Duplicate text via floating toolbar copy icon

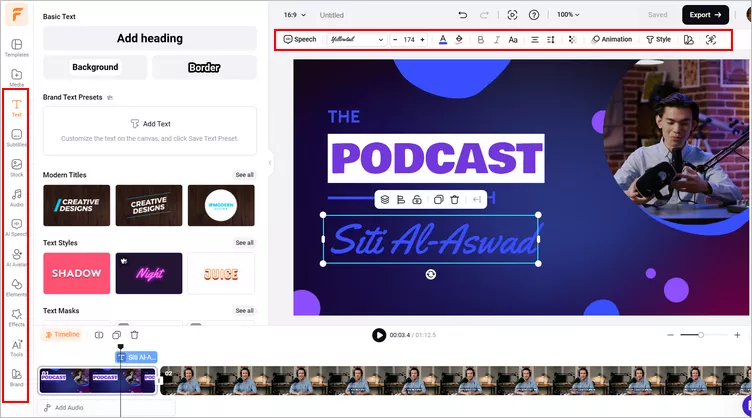tap(438, 199)
